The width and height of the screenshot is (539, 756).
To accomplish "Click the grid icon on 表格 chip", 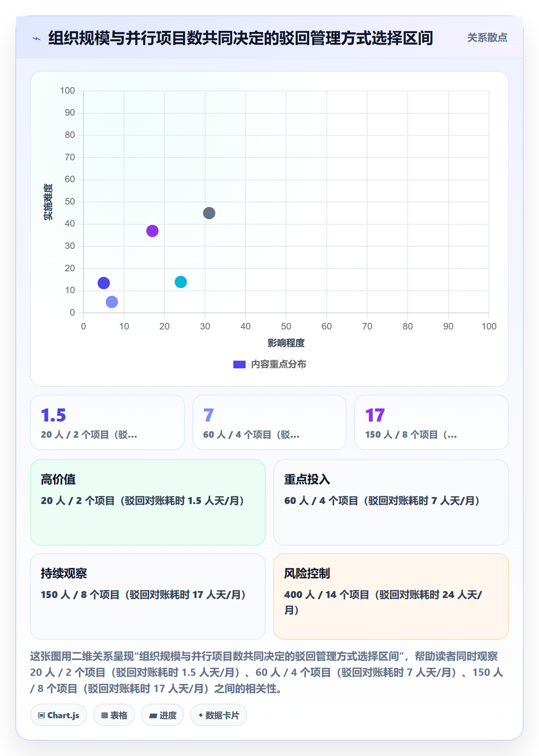I will (104, 716).
